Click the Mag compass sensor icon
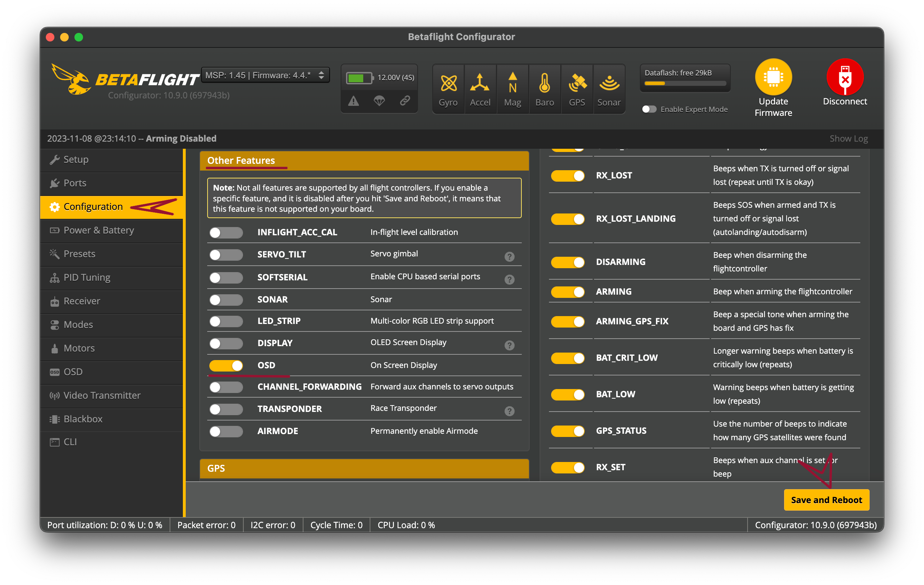The height and width of the screenshot is (585, 924). tap(512, 89)
